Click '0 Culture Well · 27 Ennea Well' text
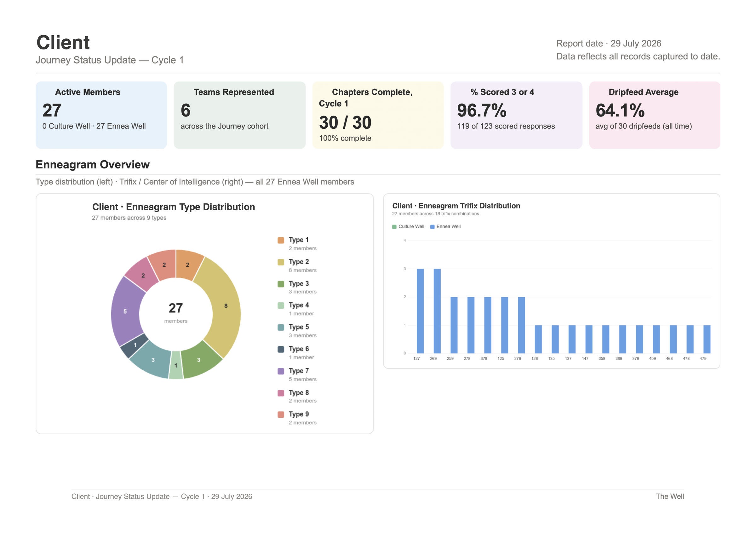756x534 pixels. (x=94, y=126)
